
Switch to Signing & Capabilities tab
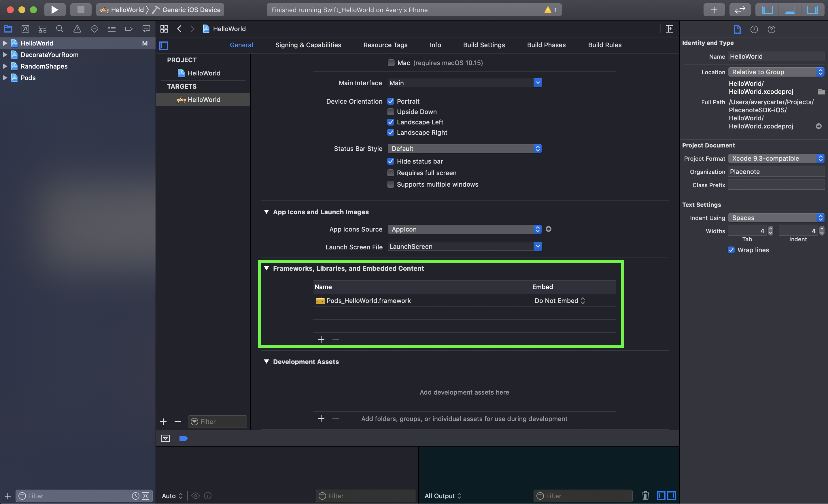(308, 45)
